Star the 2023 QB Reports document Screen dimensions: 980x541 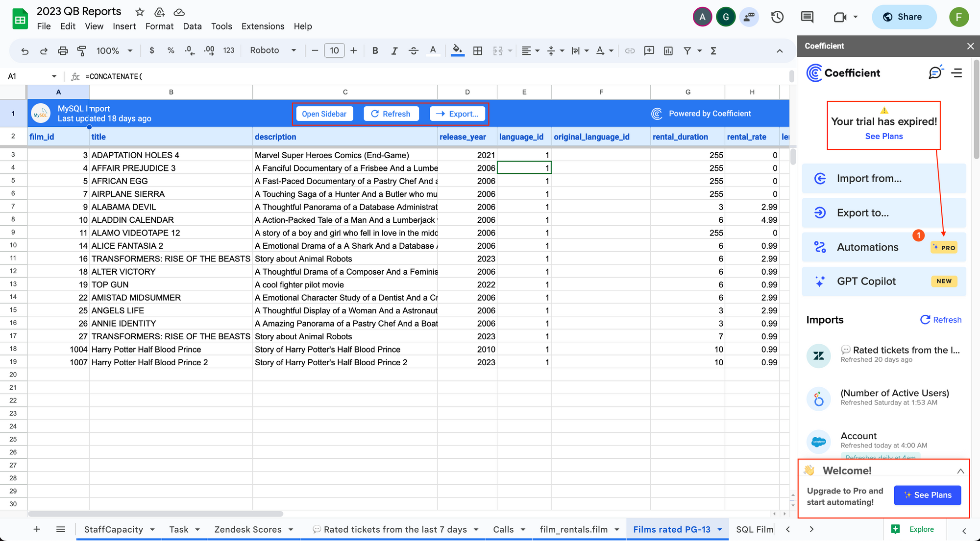coord(140,12)
